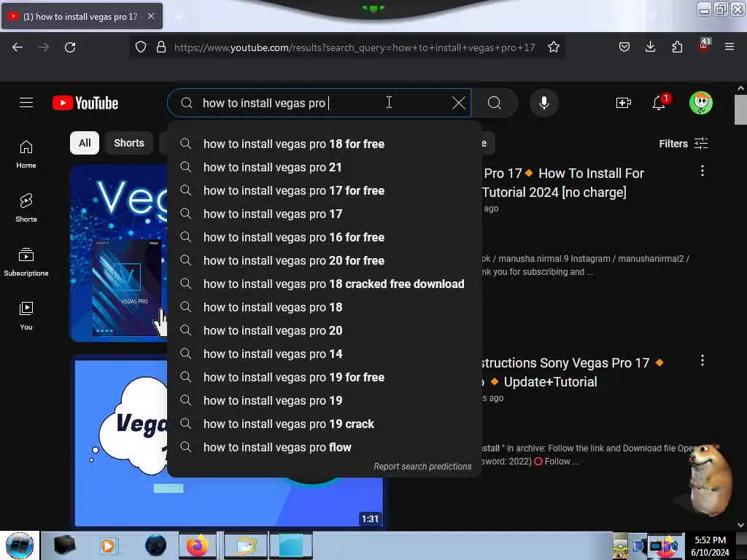747x560 pixels.
Task: Open the YouTube hamburger guide menu
Action: (26, 103)
